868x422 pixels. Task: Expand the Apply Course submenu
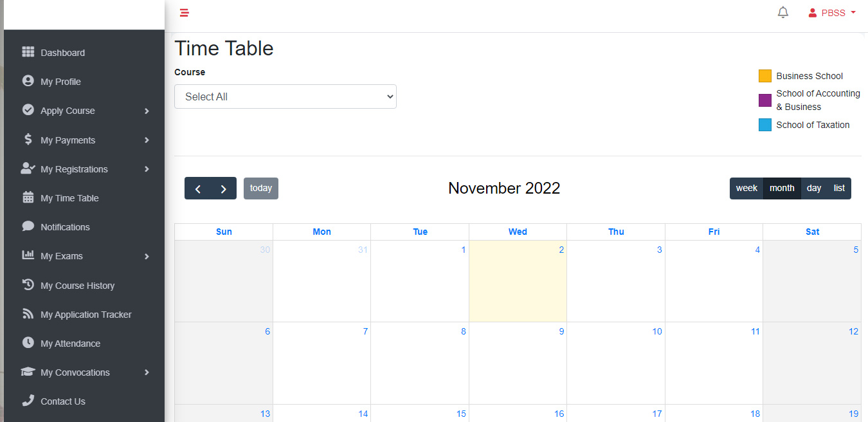[147, 111]
